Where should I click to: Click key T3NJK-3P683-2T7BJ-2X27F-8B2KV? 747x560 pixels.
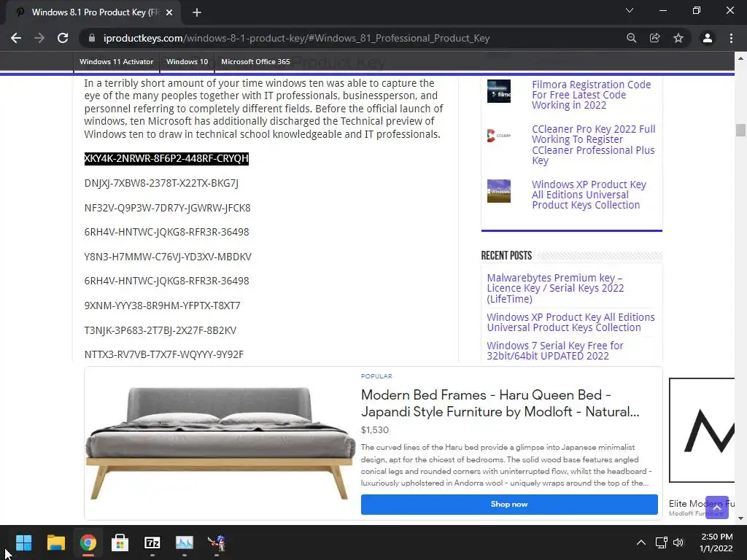tap(160, 330)
